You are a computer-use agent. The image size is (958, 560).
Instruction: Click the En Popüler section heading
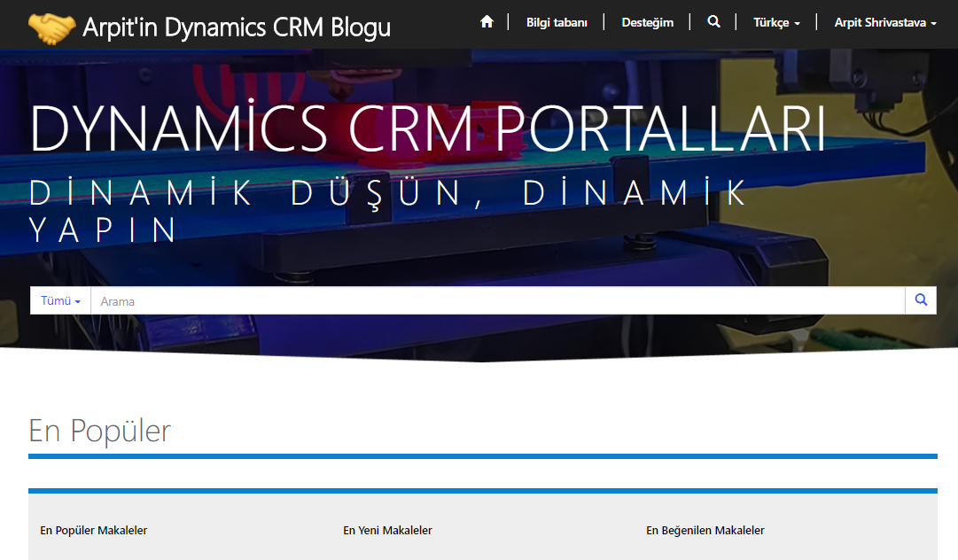tap(99, 431)
